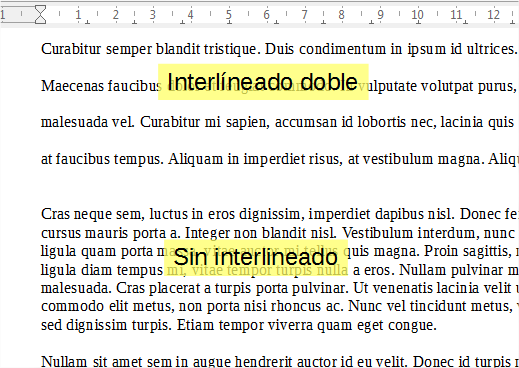Click on the word "condimentum"
Screen dimensions: 519x368
[x=343, y=49]
